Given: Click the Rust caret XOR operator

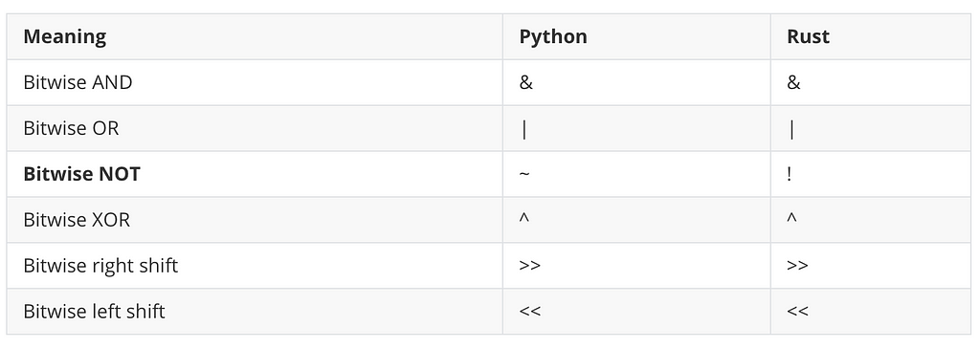Looking at the screenshot, I should click(791, 219).
